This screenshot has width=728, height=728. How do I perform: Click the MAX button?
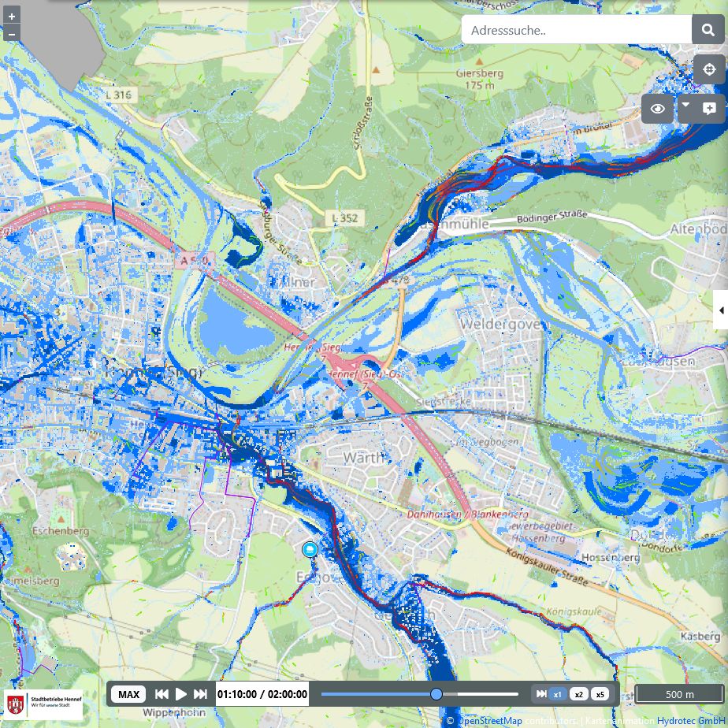click(128, 694)
